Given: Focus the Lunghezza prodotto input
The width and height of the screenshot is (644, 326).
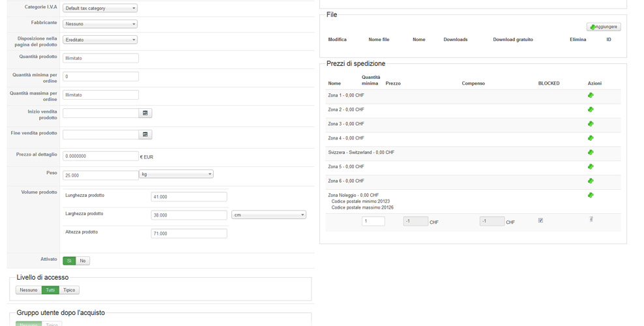Looking at the screenshot, I should 189,196.
